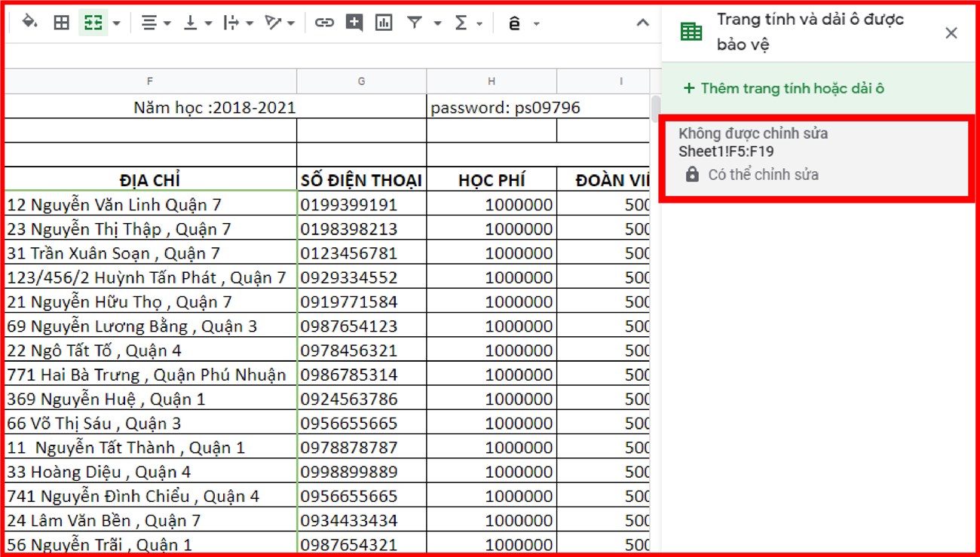Image resolution: width=980 pixels, height=557 pixels.
Task: Click the filter funnel icon
Action: pyautogui.click(x=415, y=23)
